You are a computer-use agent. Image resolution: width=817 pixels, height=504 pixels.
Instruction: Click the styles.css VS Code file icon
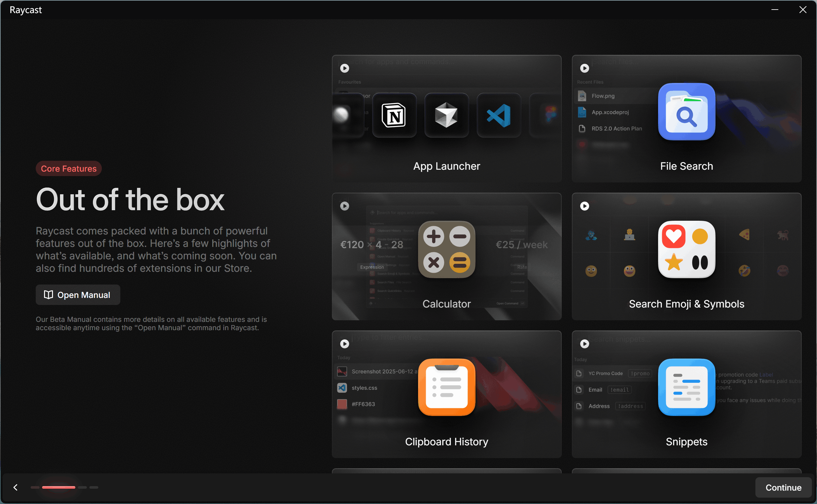tap(342, 388)
